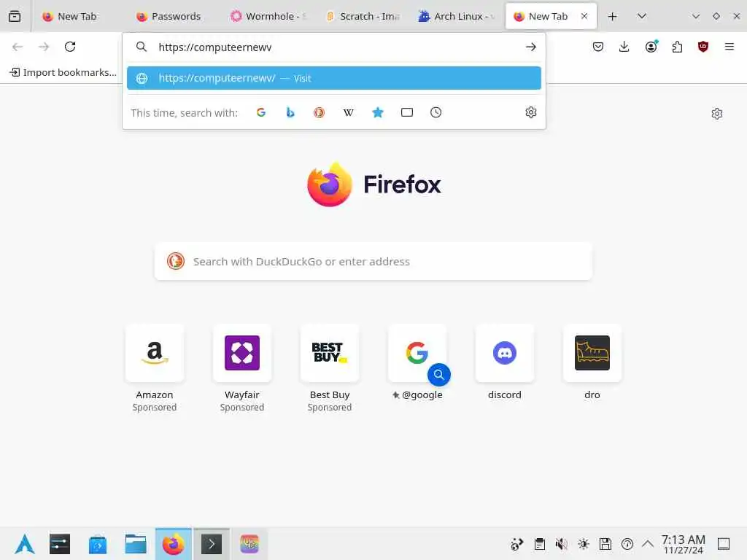The height and width of the screenshot is (560, 747).
Task: Click the go arrow in the address bar
Action: click(x=531, y=47)
